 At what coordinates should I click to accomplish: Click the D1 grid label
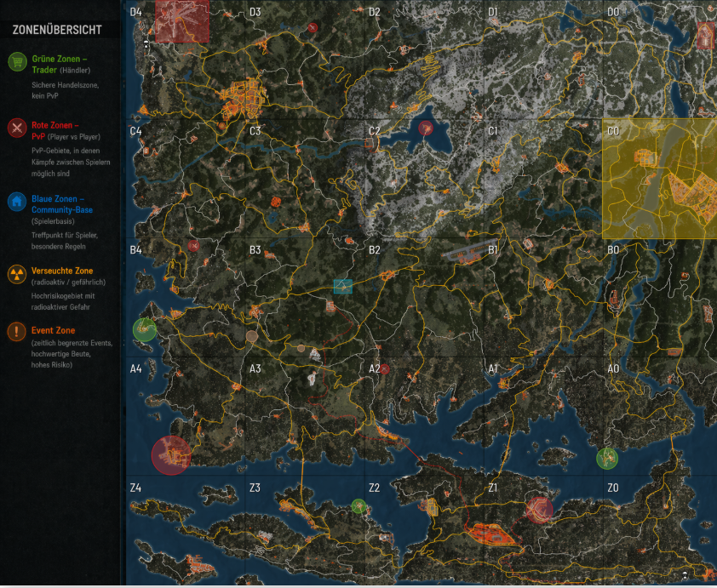[x=493, y=12]
